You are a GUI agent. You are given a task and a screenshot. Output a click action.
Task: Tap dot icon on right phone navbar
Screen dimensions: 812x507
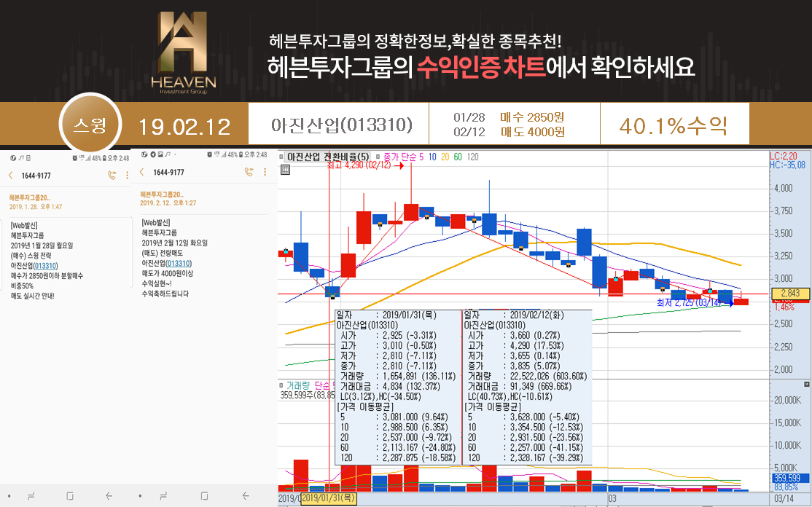point(140,495)
